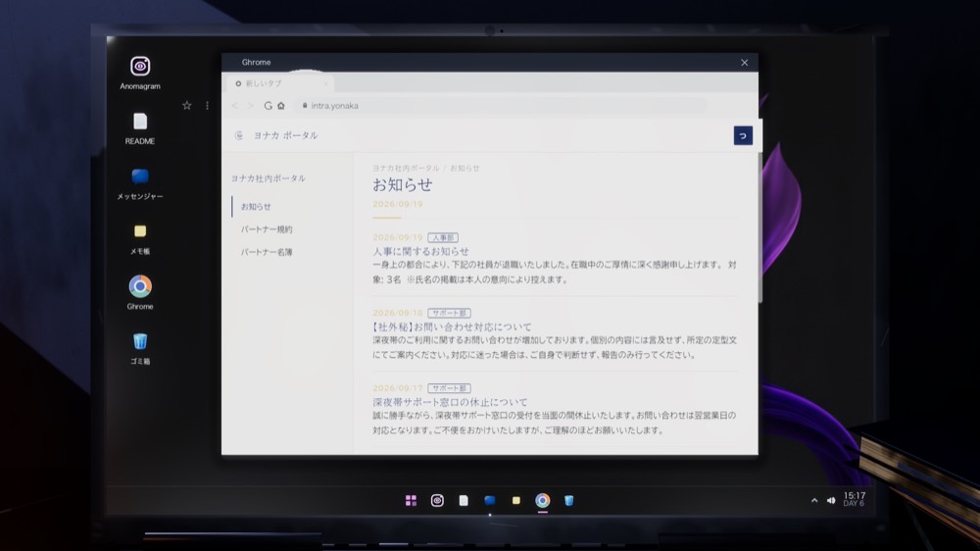Open the messenger icon in taskbar
The width and height of the screenshot is (980, 551).
pos(489,500)
